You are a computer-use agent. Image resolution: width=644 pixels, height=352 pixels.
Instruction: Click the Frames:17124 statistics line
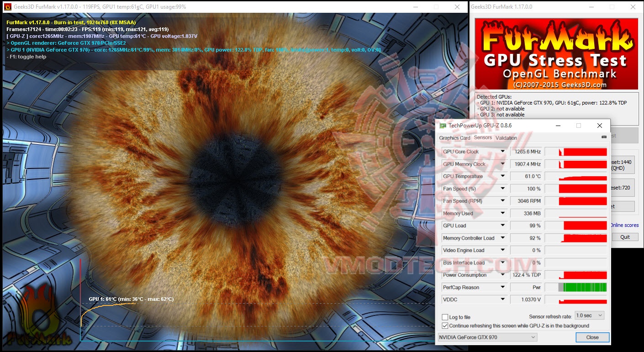click(88, 29)
